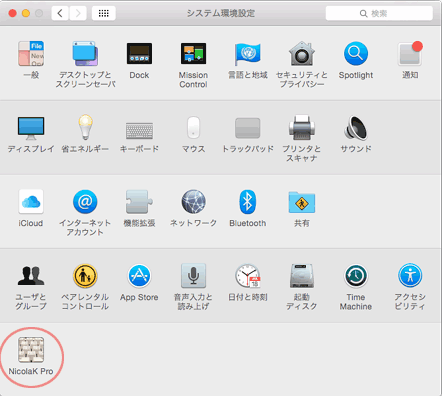
Task: Open iCloud preferences
Action: (x=31, y=201)
